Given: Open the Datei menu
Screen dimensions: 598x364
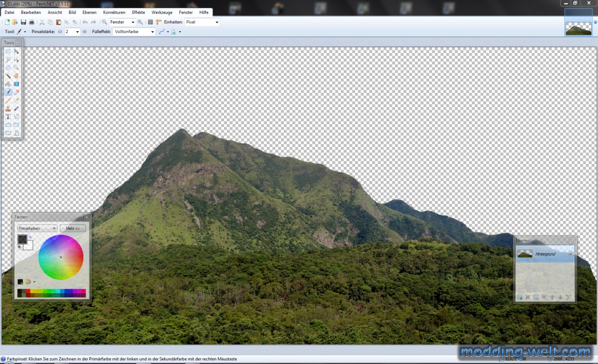Looking at the screenshot, I should point(9,12).
